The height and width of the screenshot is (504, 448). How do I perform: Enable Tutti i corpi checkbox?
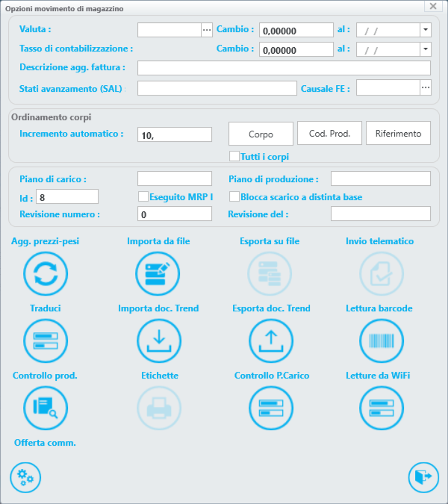point(234,157)
